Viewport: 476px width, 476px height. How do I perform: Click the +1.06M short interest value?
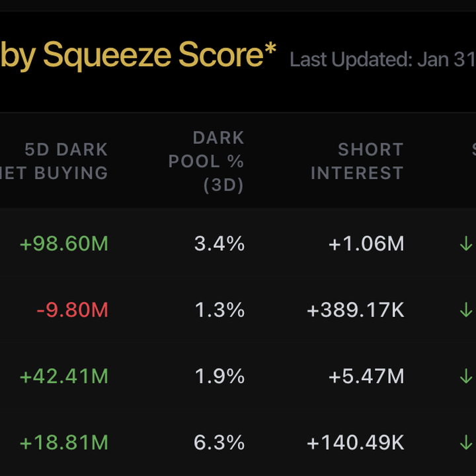[x=366, y=244]
